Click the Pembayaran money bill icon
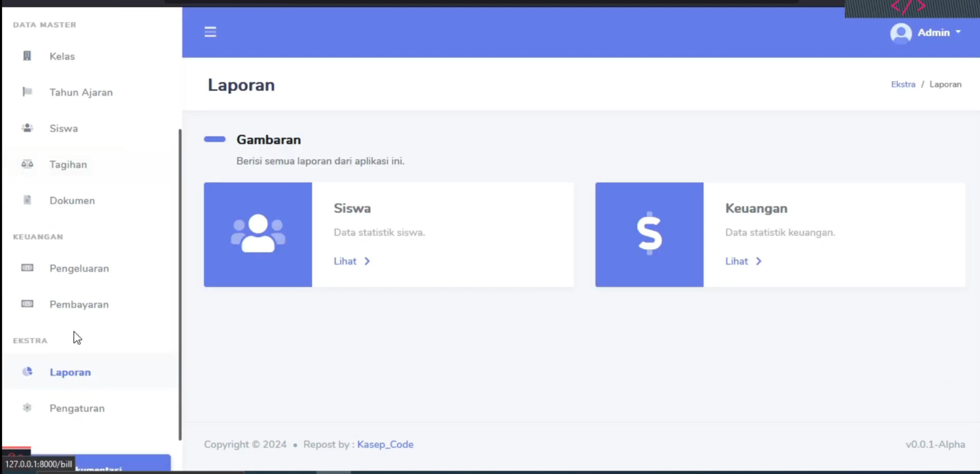Screen dimensions: 980x474 [x=27, y=304]
